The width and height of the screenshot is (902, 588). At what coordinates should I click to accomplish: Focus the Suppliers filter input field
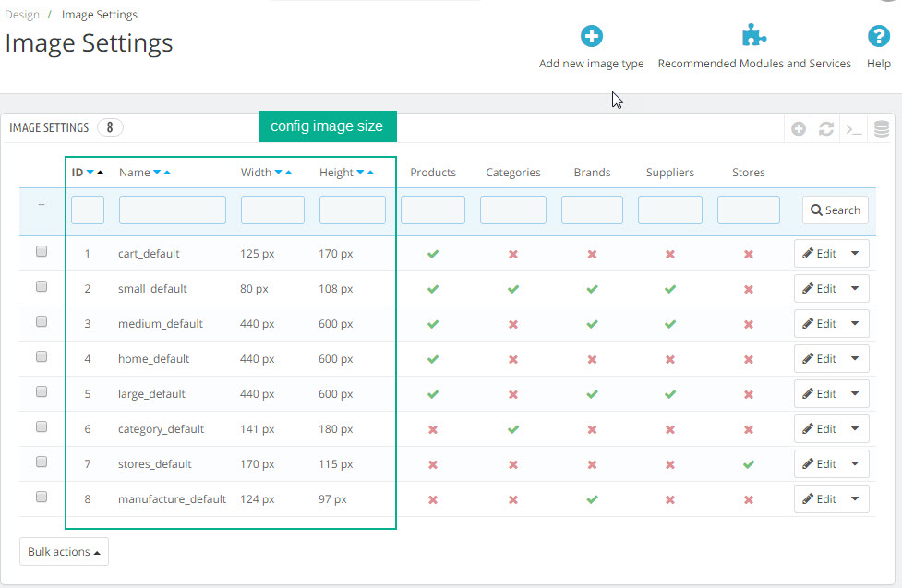coord(670,210)
